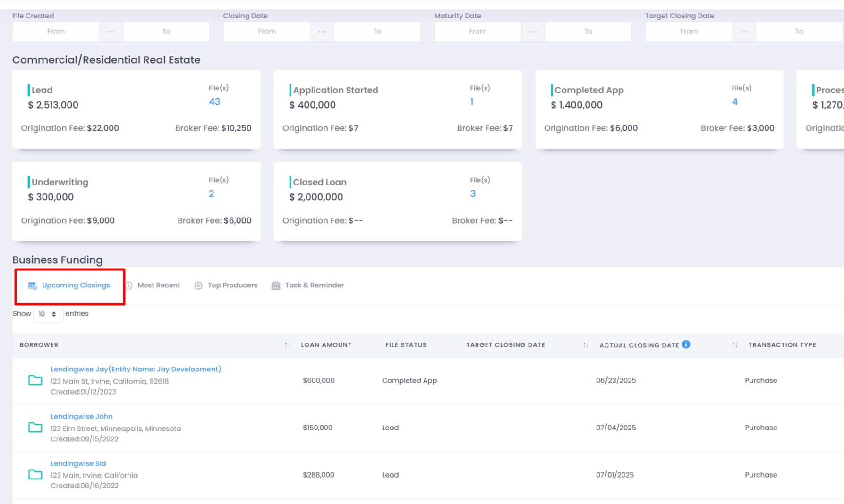Image resolution: width=844 pixels, height=504 pixels.
Task: Click the $150,000 loan amount cell
Action: tap(318, 428)
